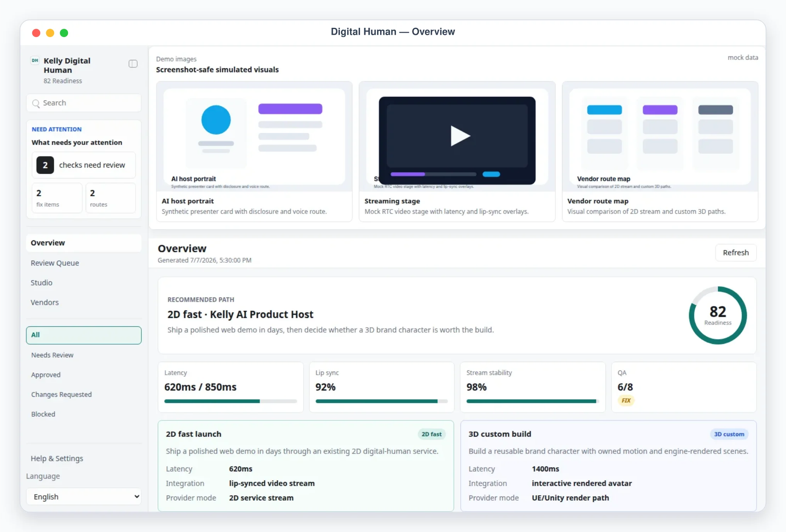Click the UE/Unity render path value
Image resolution: width=786 pixels, height=532 pixels.
[x=570, y=498]
